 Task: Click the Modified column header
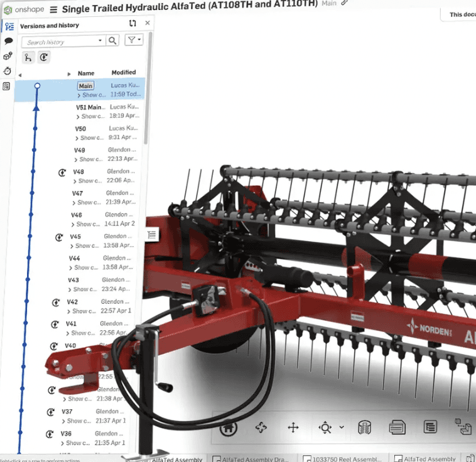124,72
